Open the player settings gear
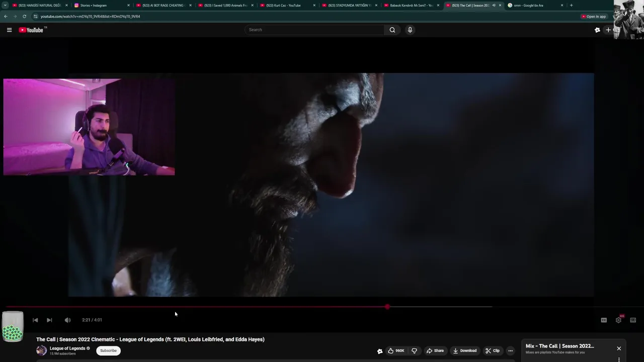Screen dimensions: 644x362 (618, 320)
